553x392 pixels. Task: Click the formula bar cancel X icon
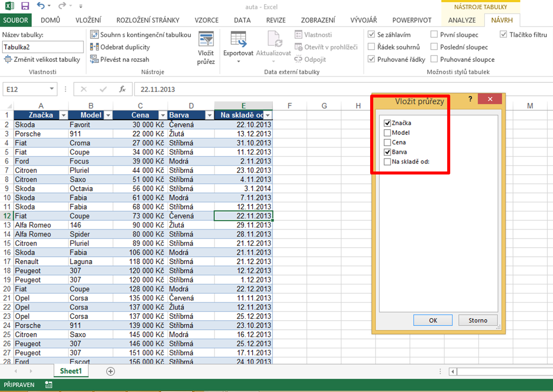click(x=84, y=89)
